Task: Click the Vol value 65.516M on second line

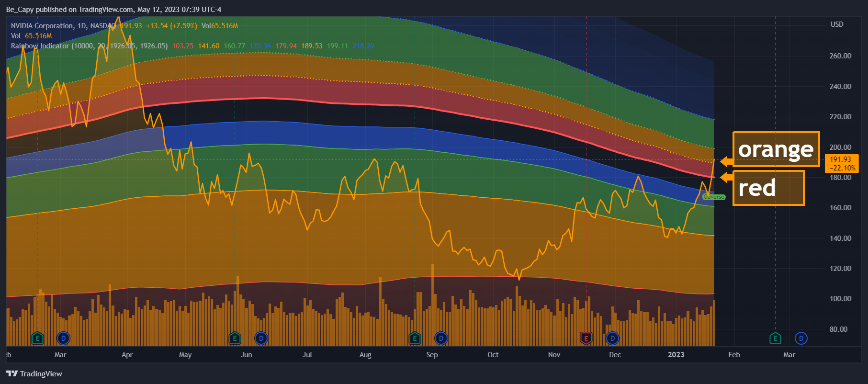Action: (38, 36)
